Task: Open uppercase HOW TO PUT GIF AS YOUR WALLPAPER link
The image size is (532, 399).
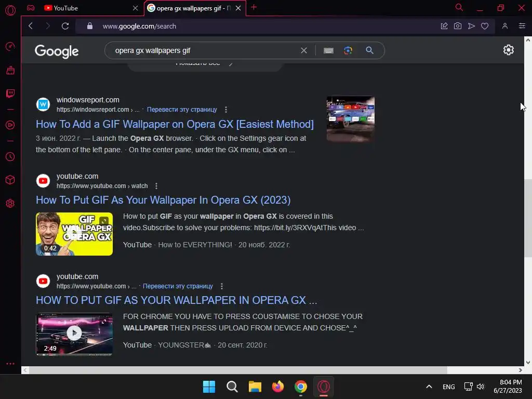Action: click(x=177, y=300)
